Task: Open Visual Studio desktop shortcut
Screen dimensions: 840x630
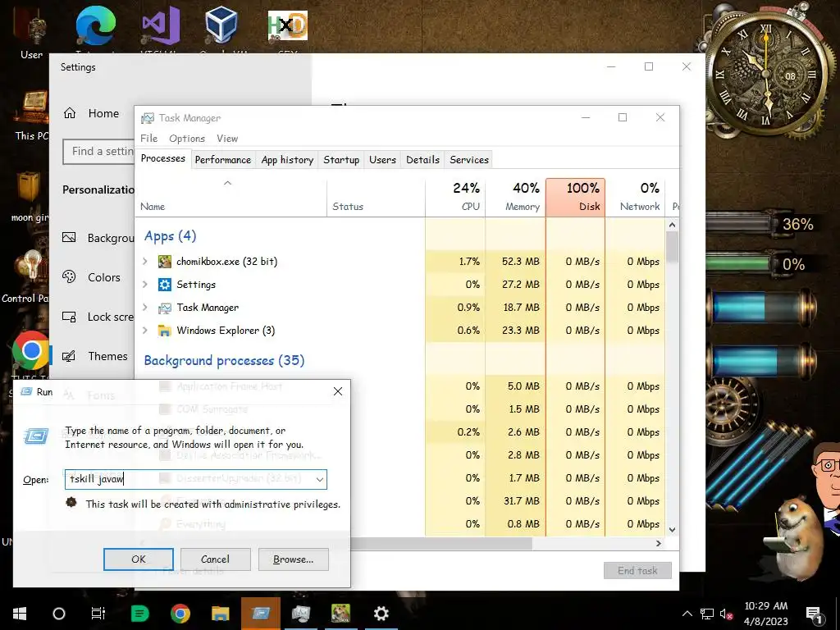Action: click(x=161, y=27)
